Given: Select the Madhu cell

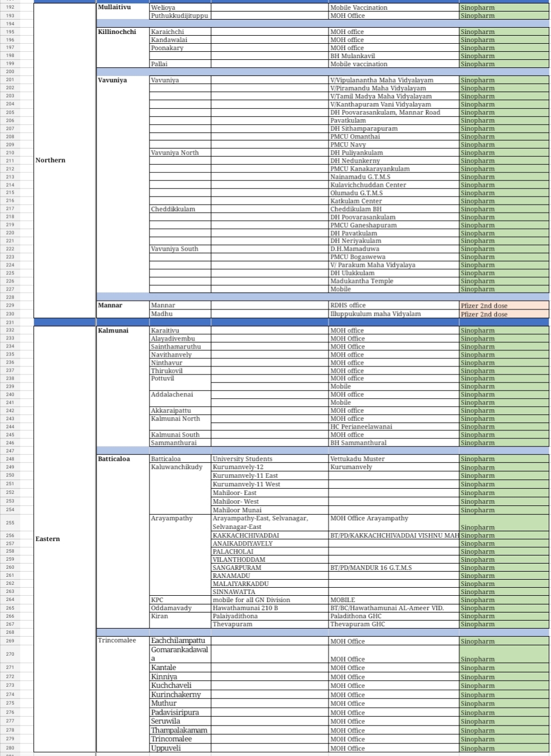Looking at the screenshot, I should (180, 314).
